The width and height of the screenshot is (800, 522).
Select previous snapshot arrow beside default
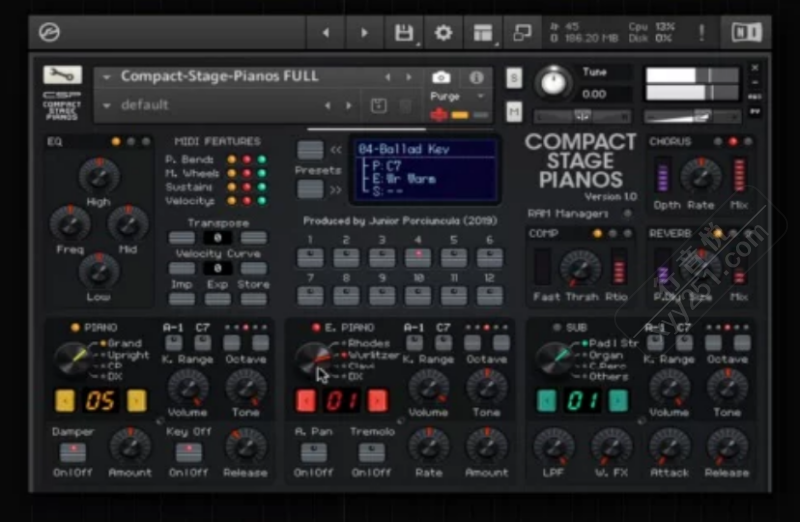(x=327, y=106)
